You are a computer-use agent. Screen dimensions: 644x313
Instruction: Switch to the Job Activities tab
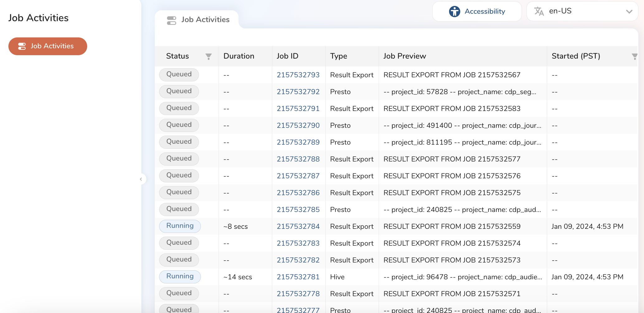coord(205,20)
